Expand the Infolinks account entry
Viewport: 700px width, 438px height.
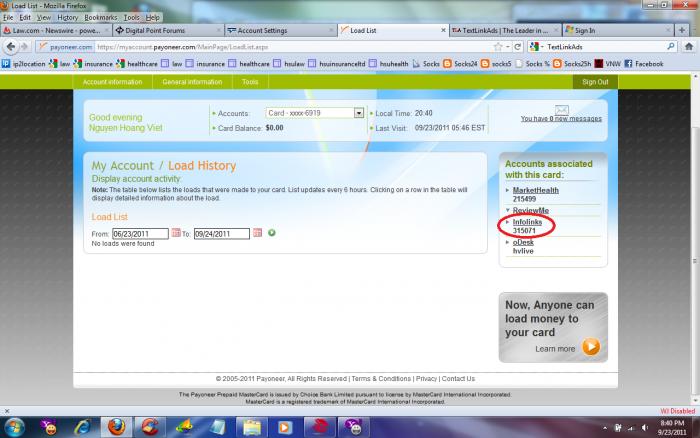[x=508, y=222]
